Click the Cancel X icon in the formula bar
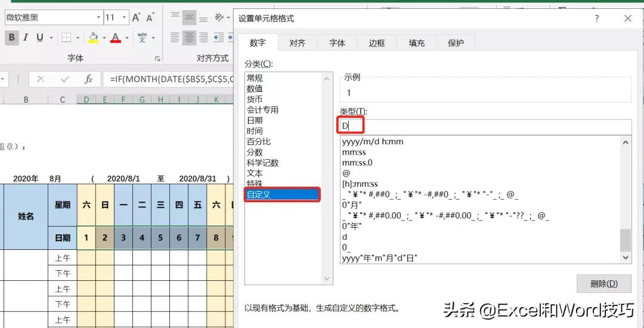 (41, 79)
